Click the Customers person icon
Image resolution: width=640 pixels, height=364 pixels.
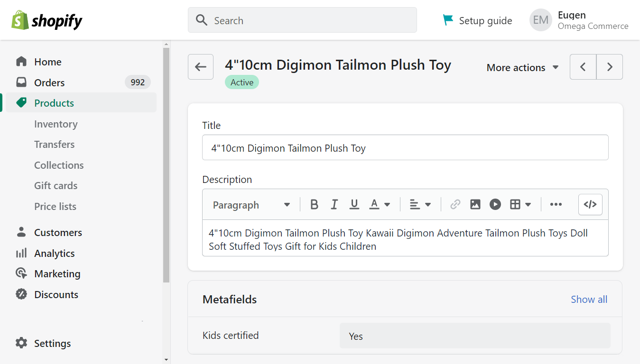pos(21,232)
